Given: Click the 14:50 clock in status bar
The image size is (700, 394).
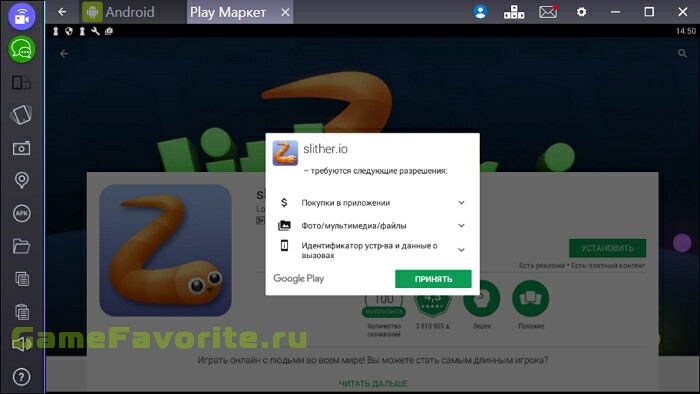Looking at the screenshot, I should (686, 31).
